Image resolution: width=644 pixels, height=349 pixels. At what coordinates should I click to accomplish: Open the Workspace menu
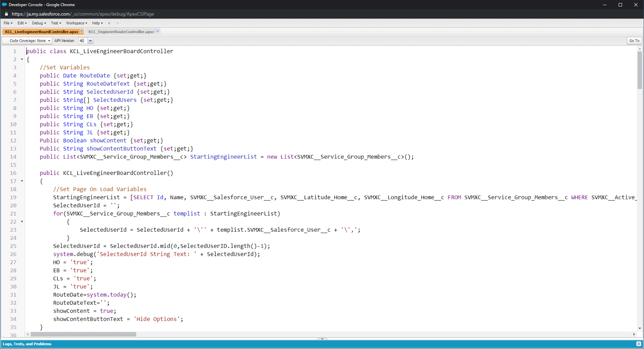77,23
